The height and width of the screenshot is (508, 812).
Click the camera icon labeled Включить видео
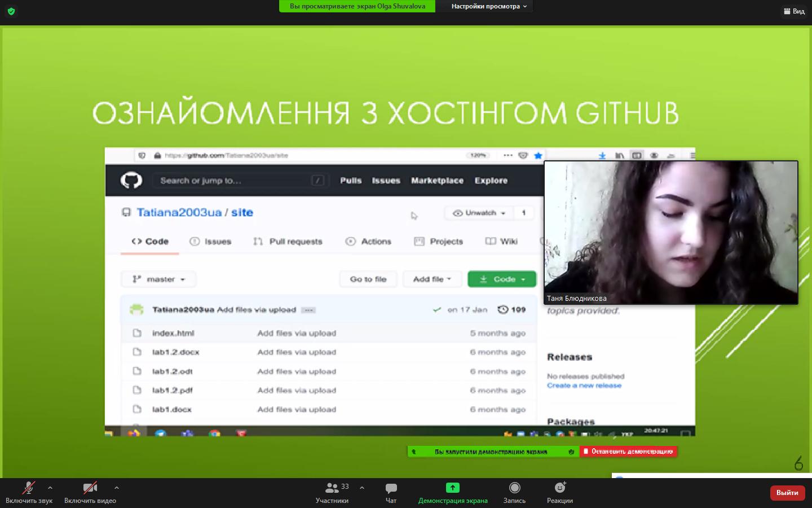90,488
